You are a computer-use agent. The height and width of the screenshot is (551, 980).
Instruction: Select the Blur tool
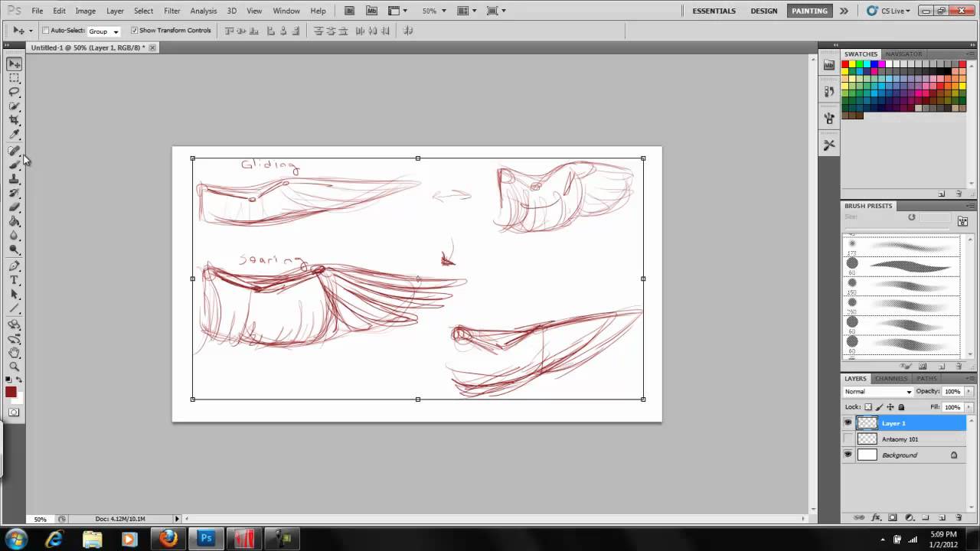[14, 236]
